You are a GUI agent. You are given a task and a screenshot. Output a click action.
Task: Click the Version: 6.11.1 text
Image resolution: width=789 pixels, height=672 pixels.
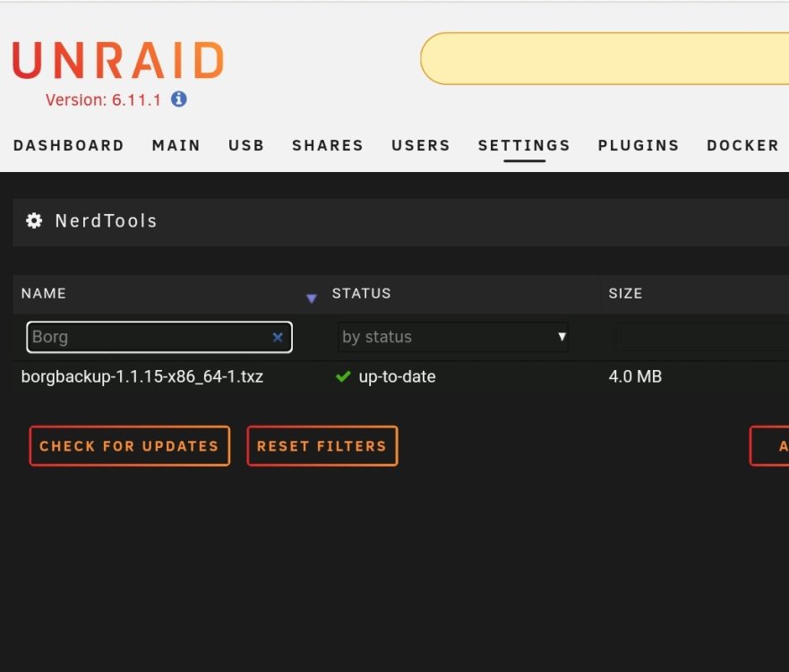coord(103,99)
